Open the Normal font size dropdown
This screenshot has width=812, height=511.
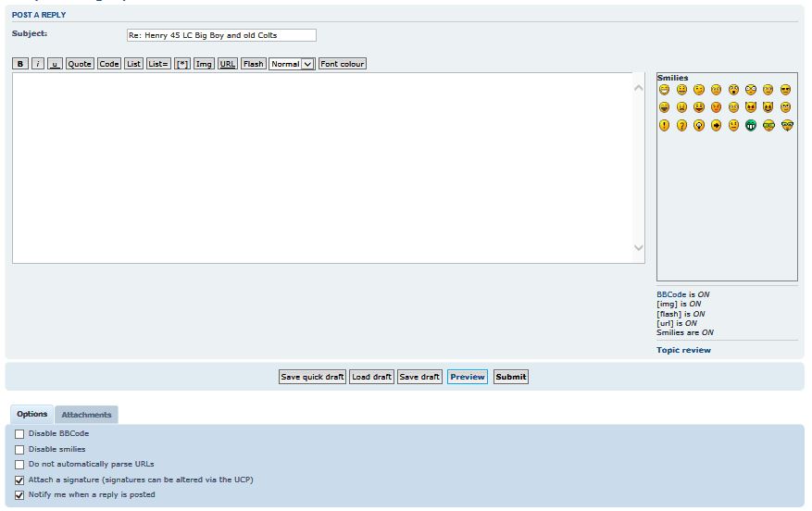(292, 64)
